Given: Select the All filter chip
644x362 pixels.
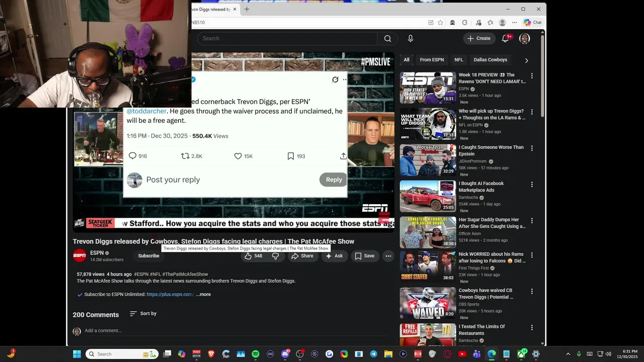Looking at the screenshot, I should coord(407,60).
